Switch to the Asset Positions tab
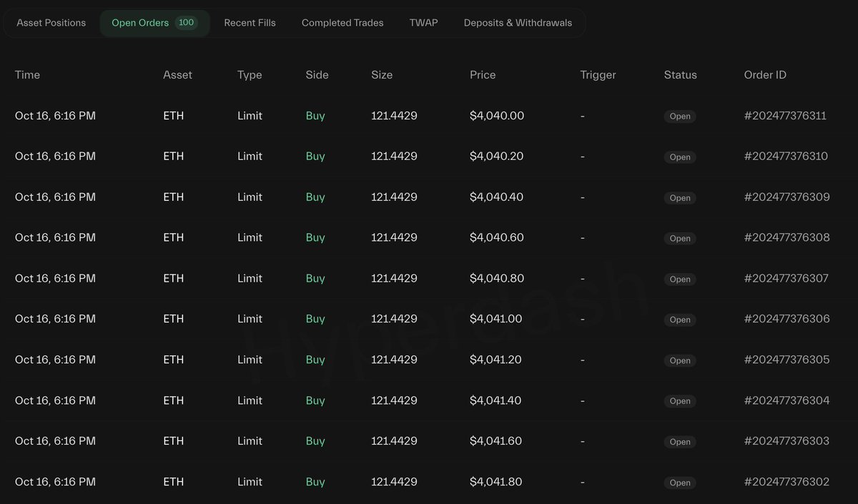 (51, 23)
